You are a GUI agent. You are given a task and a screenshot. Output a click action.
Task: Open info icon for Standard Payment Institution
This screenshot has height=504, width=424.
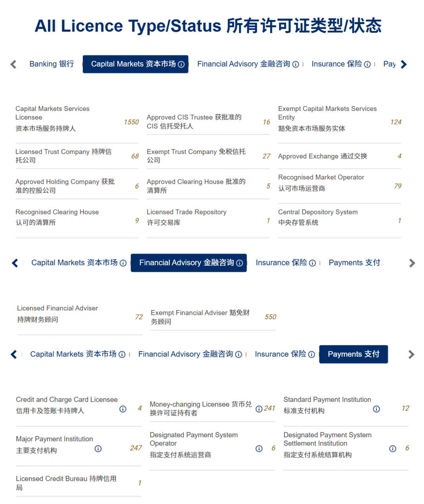click(376, 409)
